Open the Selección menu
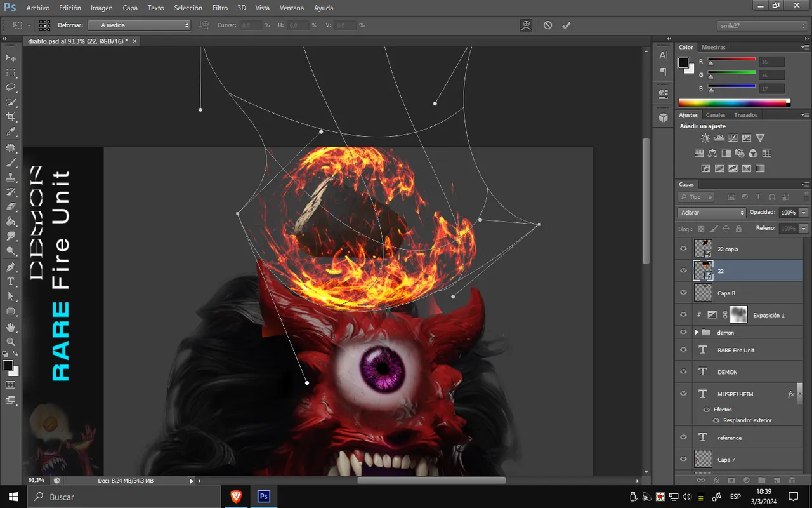This screenshot has height=508, width=812. (188, 8)
